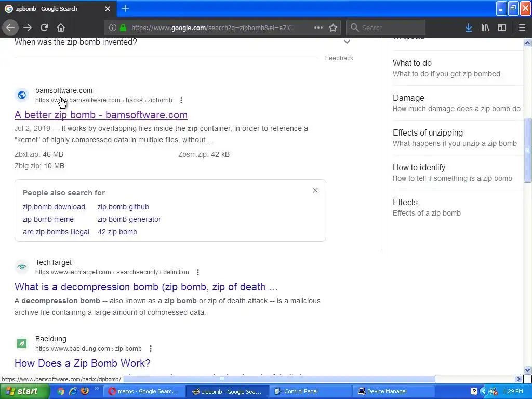Click Feedback under the questions box

[x=339, y=58]
